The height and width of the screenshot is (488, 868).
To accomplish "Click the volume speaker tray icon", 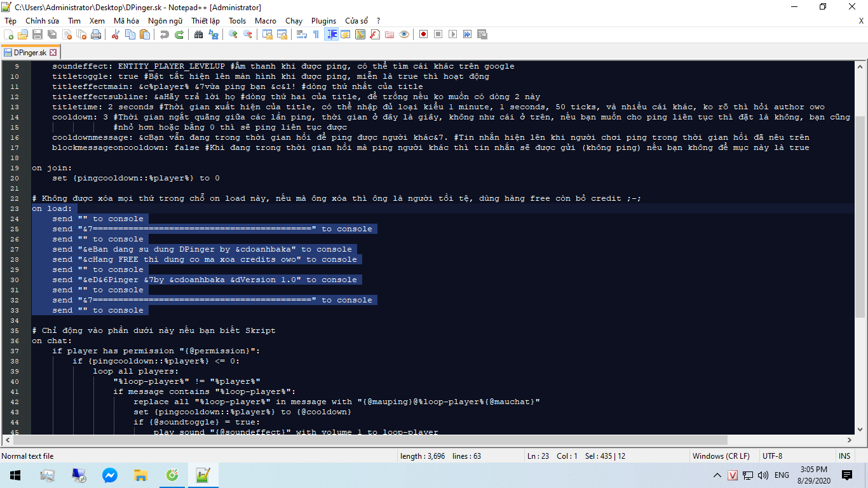I will point(763,475).
